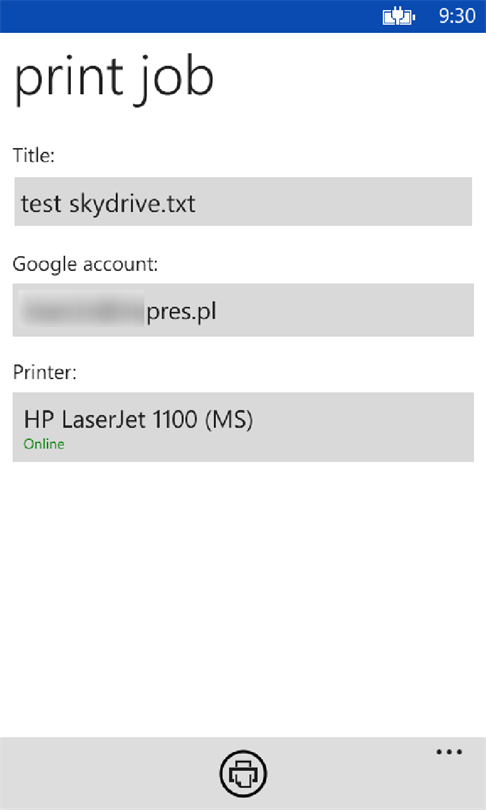This screenshot has height=810, width=486.
Task: Open the three-dot more options menu
Action: (449, 752)
